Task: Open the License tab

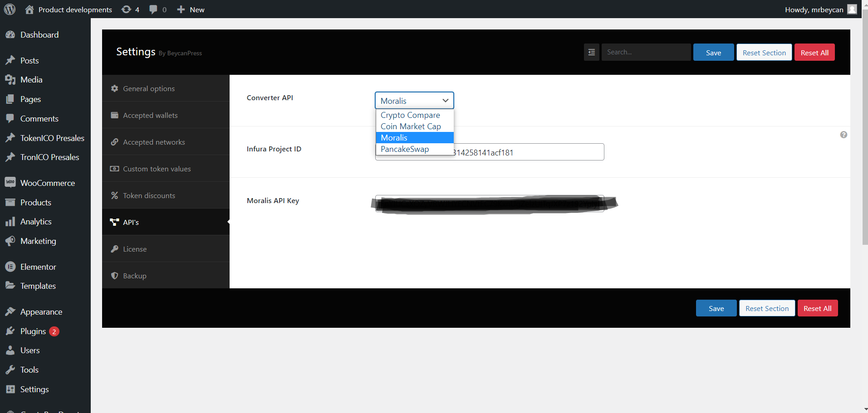Action: pos(166,249)
